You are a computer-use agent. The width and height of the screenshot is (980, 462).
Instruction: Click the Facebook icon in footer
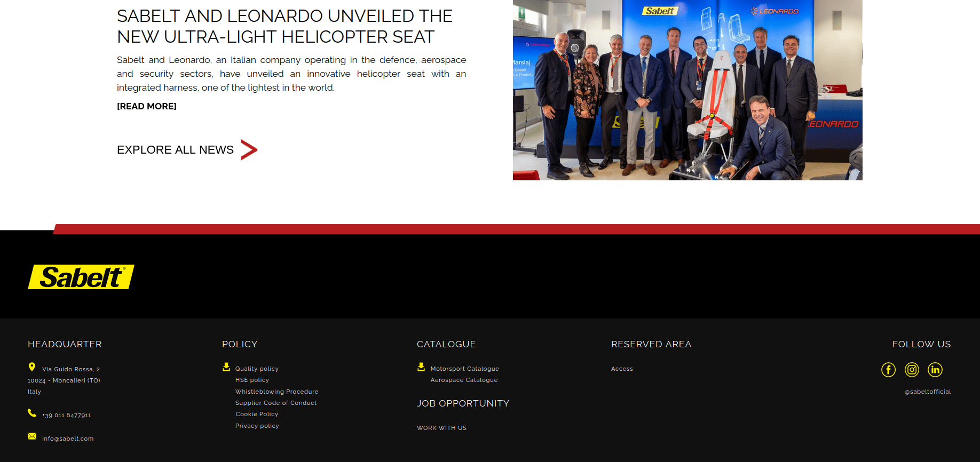[888, 370]
